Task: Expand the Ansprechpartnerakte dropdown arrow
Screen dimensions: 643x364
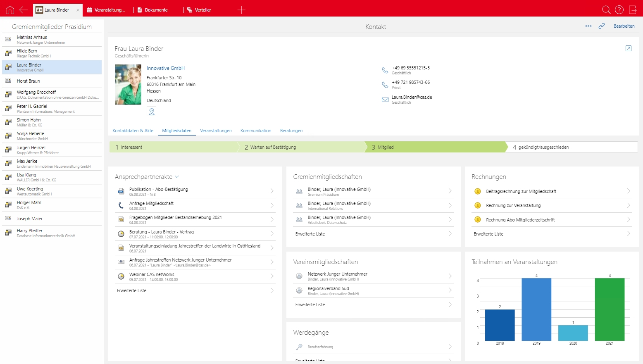Action: pyautogui.click(x=177, y=177)
